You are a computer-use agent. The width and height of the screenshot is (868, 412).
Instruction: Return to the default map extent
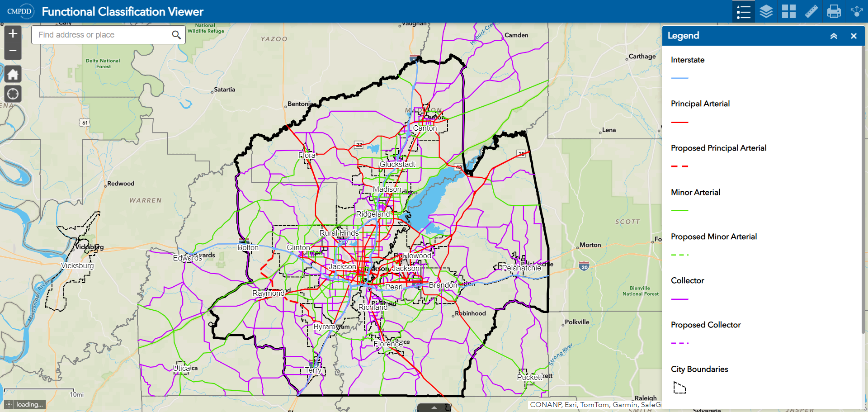(x=13, y=74)
